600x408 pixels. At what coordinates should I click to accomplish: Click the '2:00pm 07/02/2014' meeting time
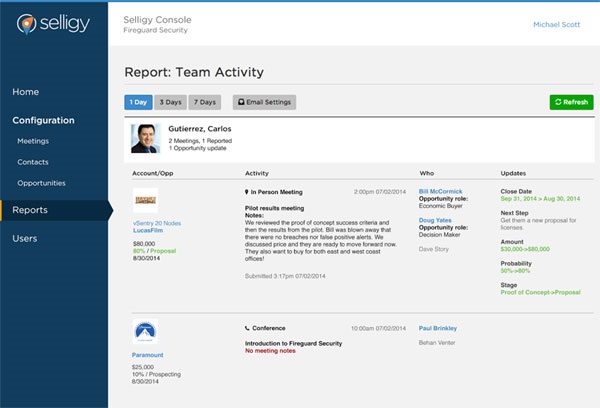tap(380, 192)
